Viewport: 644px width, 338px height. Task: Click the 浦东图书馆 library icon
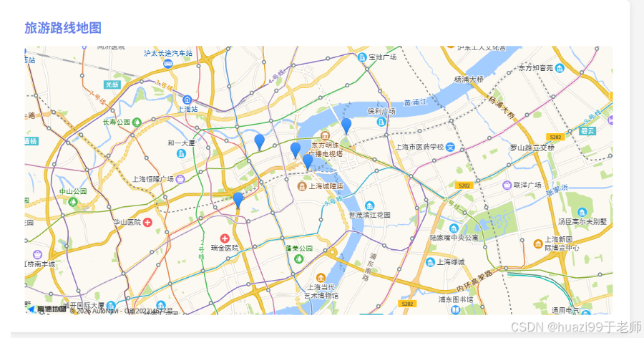[456, 309]
